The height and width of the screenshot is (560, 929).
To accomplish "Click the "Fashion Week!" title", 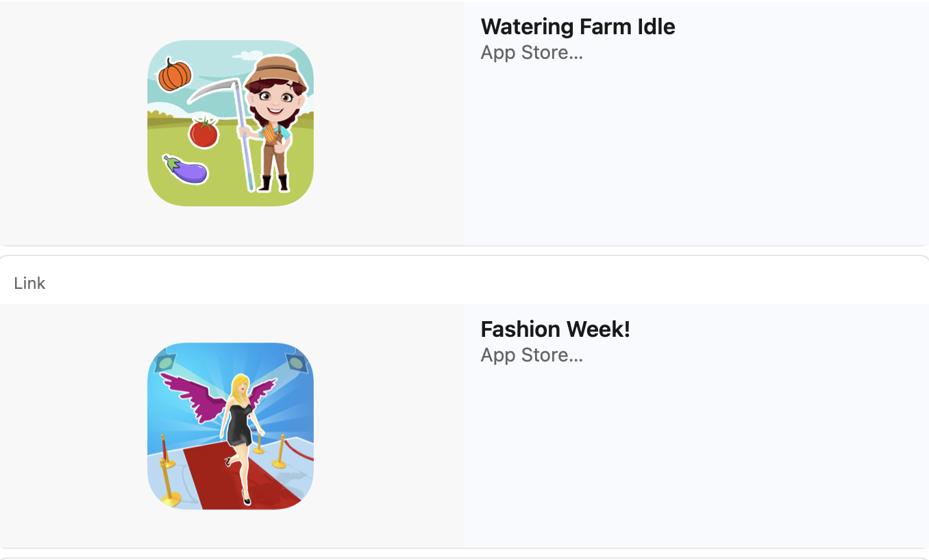I will pyautogui.click(x=555, y=329).
